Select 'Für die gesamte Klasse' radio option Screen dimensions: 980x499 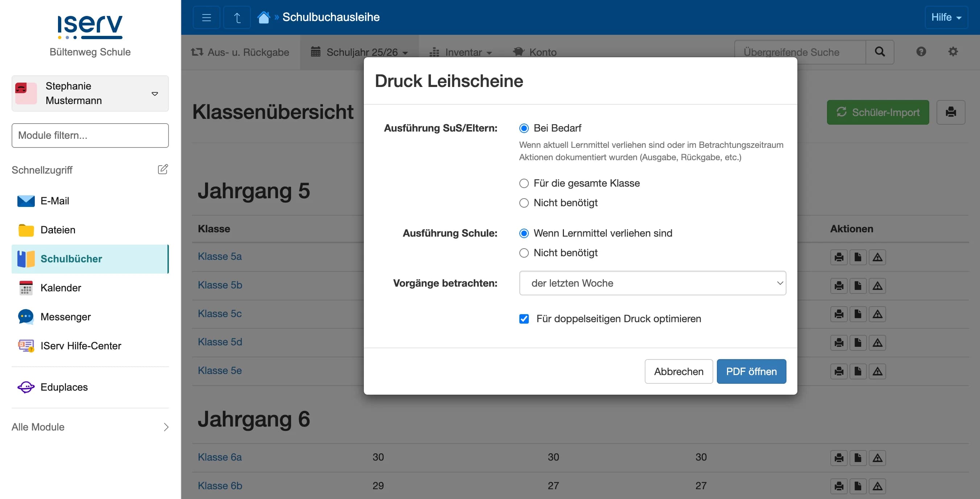524,183
